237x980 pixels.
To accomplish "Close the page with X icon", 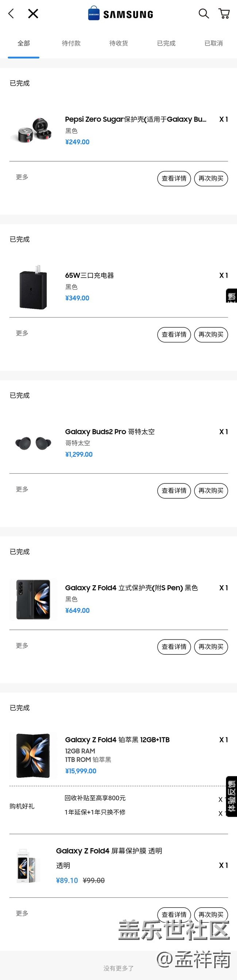I will 33,14.
